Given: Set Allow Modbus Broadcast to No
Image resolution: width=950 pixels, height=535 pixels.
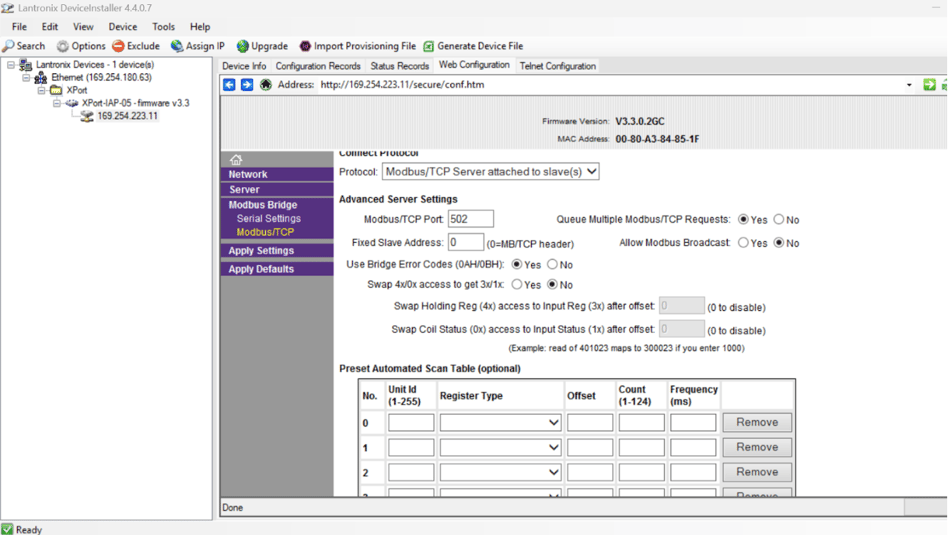Looking at the screenshot, I should tap(779, 242).
